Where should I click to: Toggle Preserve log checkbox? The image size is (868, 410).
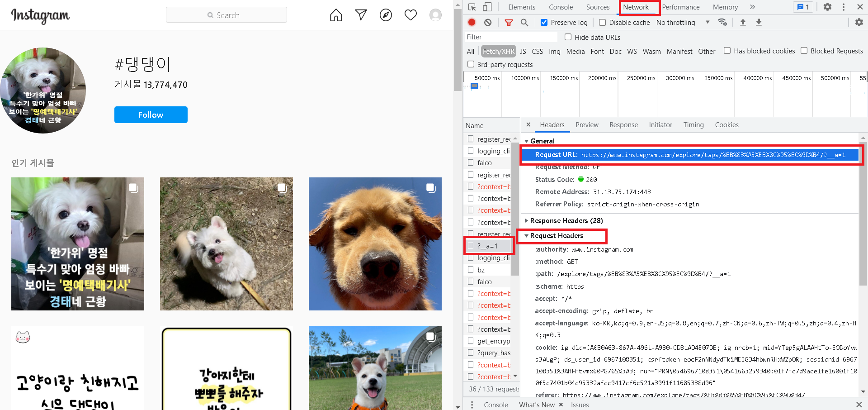pyautogui.click(x=544, y=22)
